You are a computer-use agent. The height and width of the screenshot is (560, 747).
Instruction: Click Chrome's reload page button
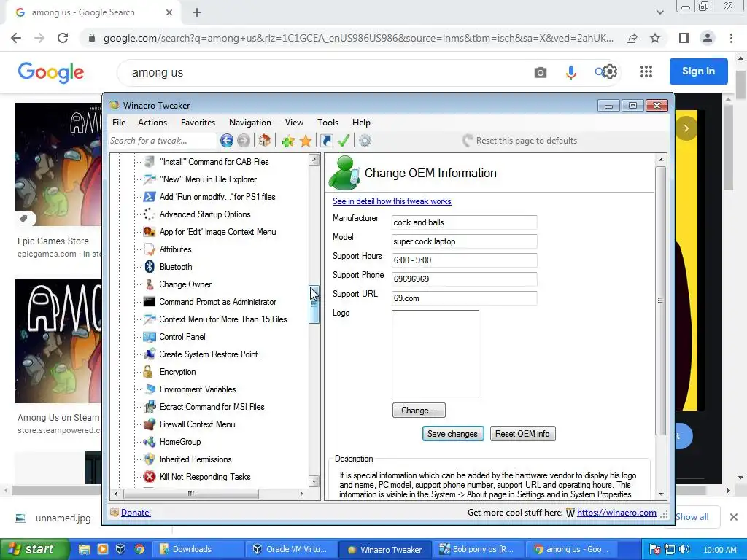[x=63, y=38]
